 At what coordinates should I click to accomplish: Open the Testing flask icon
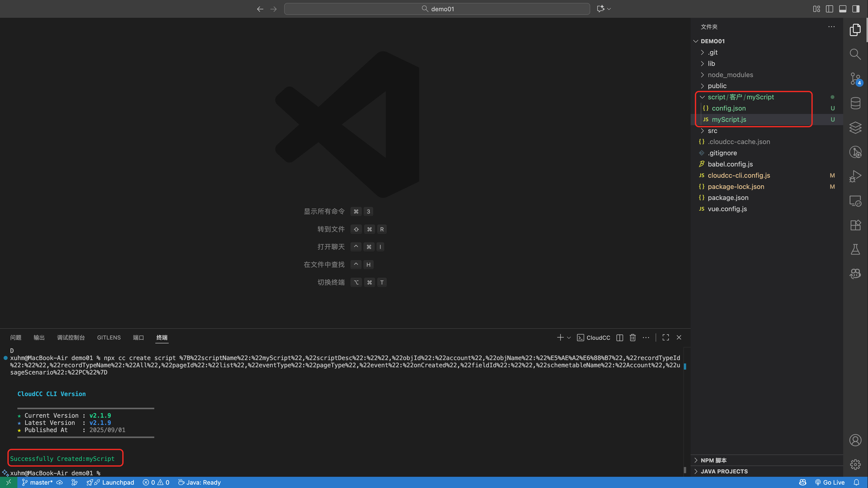[x=855, y=249]
